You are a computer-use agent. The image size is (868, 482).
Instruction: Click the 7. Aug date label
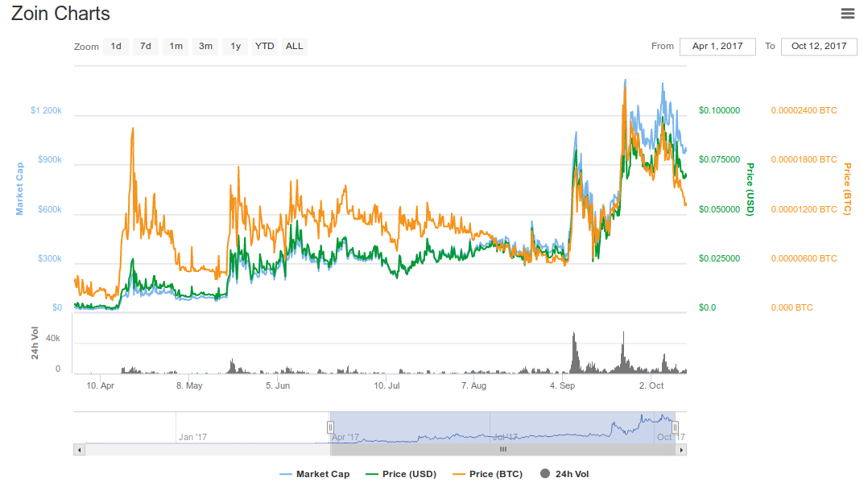(473, 385)
